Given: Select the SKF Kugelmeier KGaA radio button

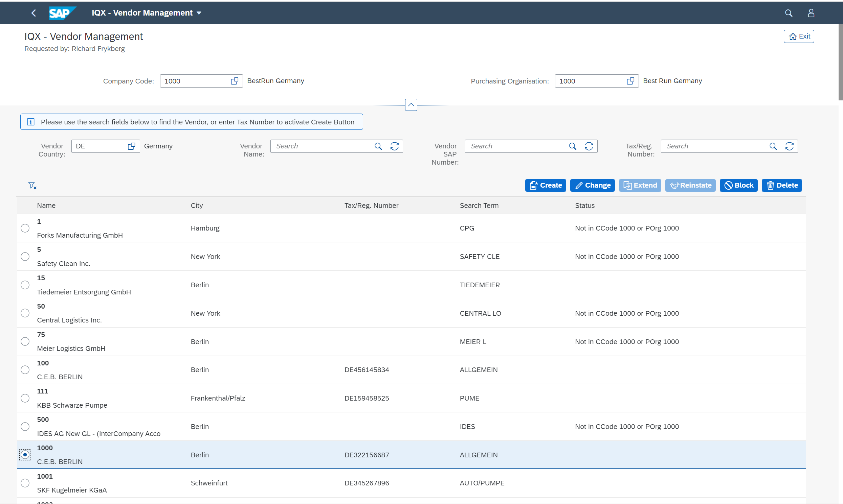Looking at the screenshot, I should tap(25, 483).
